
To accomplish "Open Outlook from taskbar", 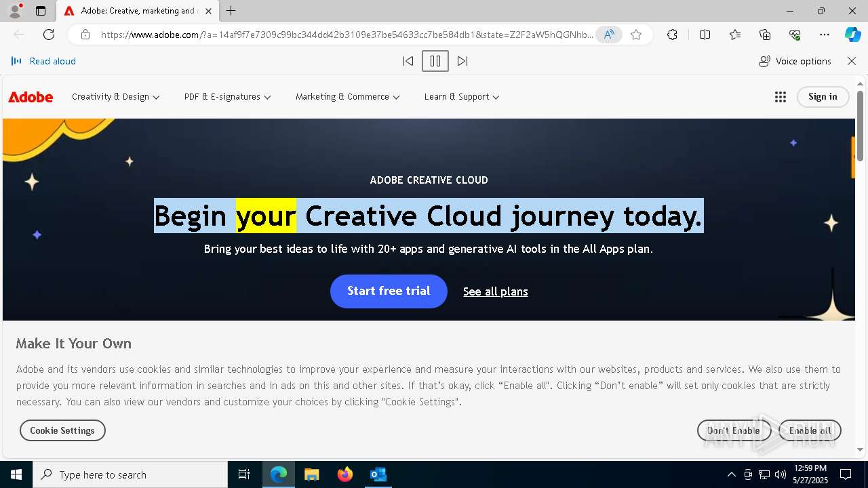I will [378, 474].
